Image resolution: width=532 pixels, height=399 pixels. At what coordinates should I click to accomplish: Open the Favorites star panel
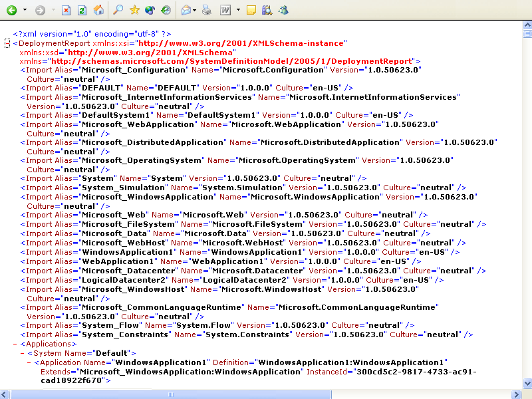pyautogui.click(x=134, y=10)
